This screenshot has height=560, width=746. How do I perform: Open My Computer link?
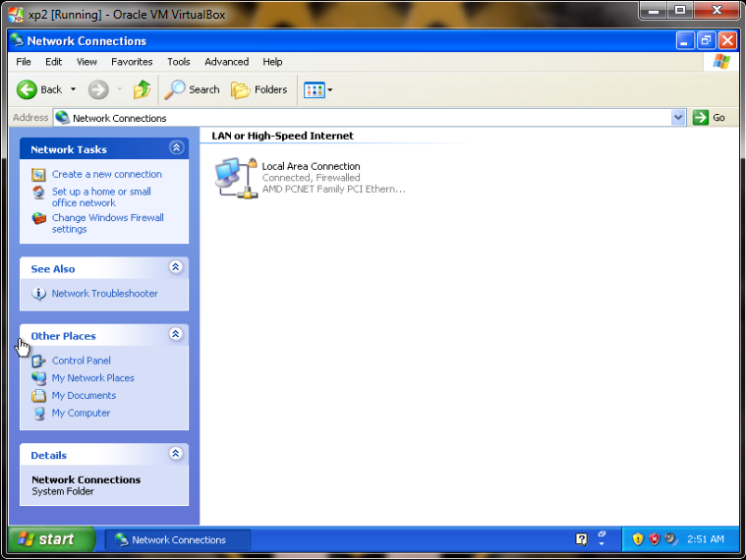(81, 413)
